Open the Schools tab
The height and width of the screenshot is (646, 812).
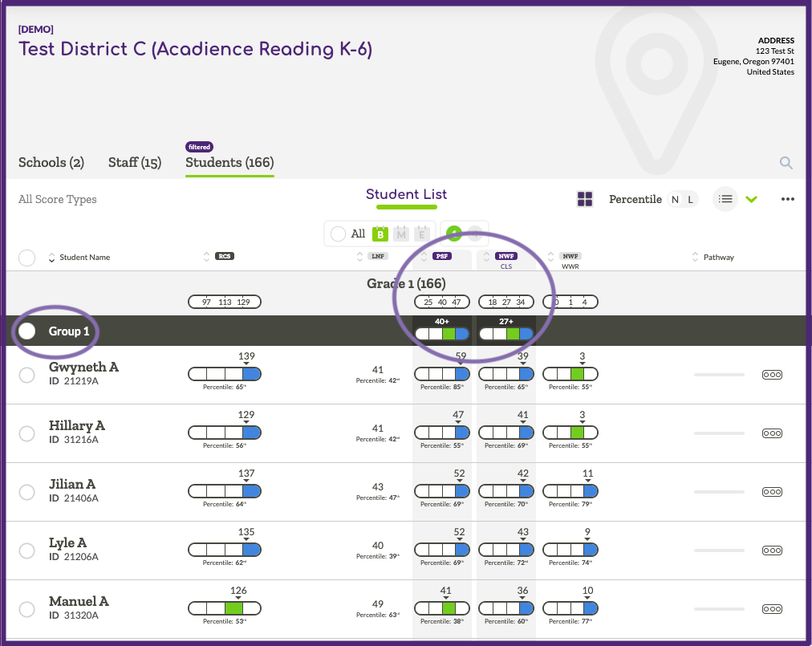(51, 162)
